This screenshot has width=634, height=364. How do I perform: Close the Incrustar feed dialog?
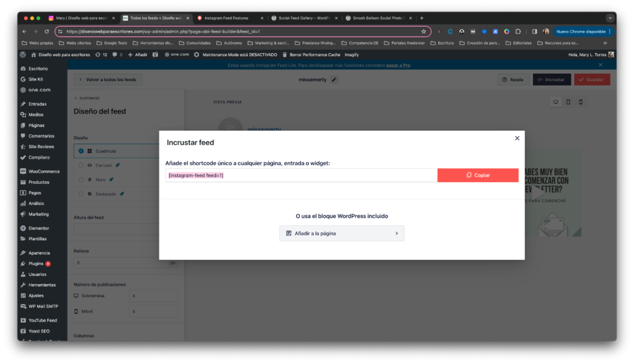[x=517, y=138]
